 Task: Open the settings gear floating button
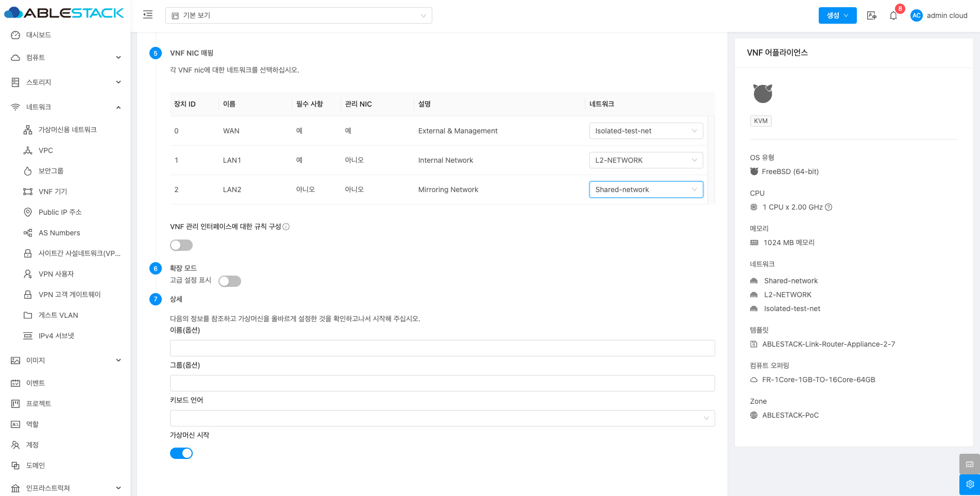(969, 484)
